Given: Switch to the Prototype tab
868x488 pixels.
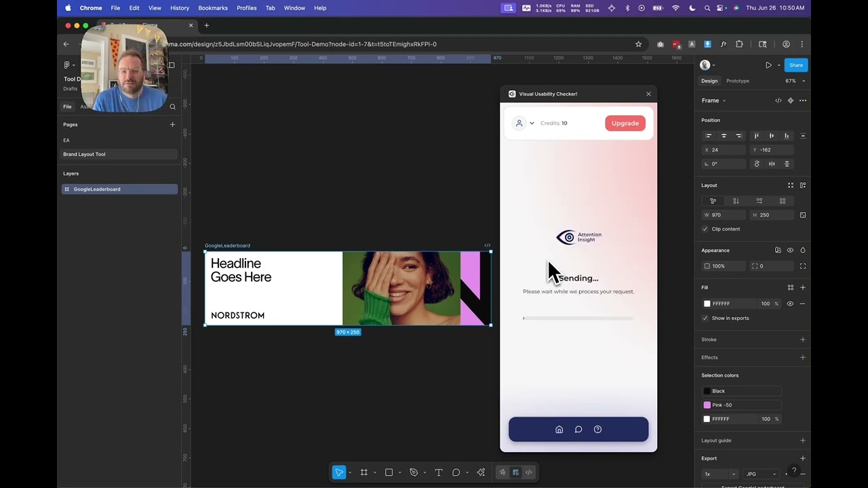Looking at the screenshot, I should (738, 81).
